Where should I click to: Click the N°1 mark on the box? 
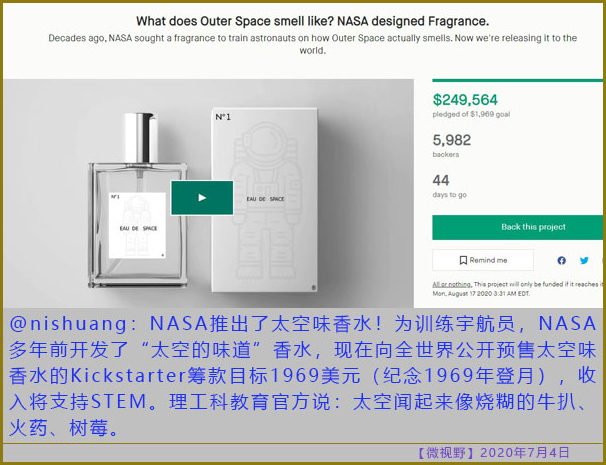pyautogui.click(x=223, y=117)
